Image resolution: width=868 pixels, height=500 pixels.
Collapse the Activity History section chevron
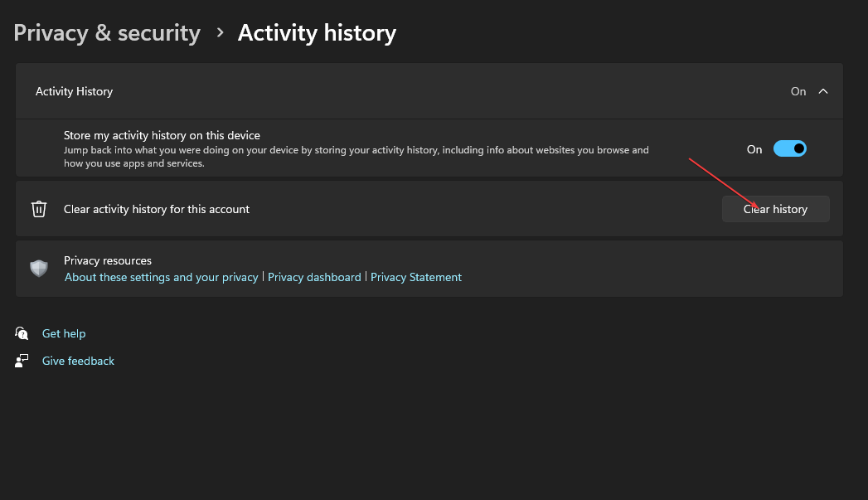pos(823,91)
